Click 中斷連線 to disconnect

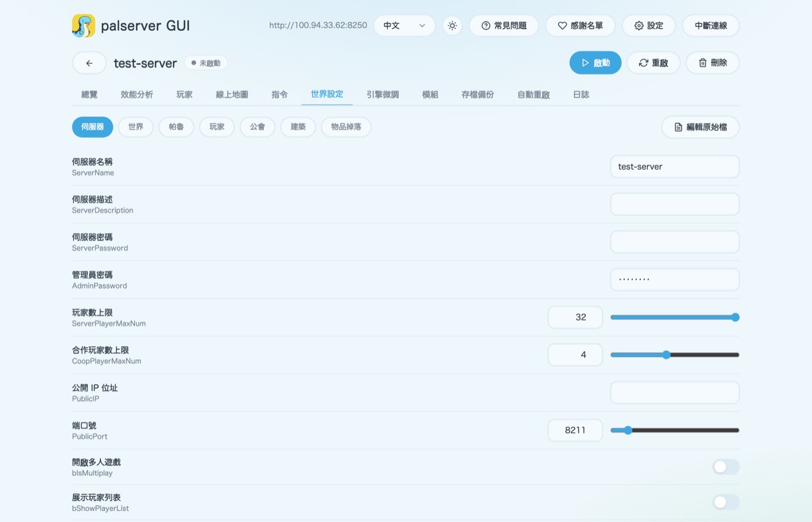pyautogui.click(x=710, y=26)
